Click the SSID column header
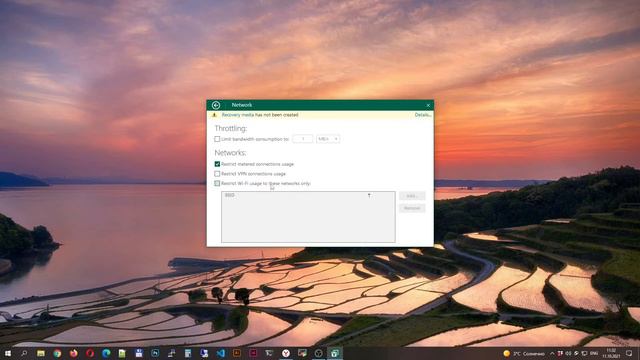The width and height of the screenshot is (640, 360). point(230,196)
